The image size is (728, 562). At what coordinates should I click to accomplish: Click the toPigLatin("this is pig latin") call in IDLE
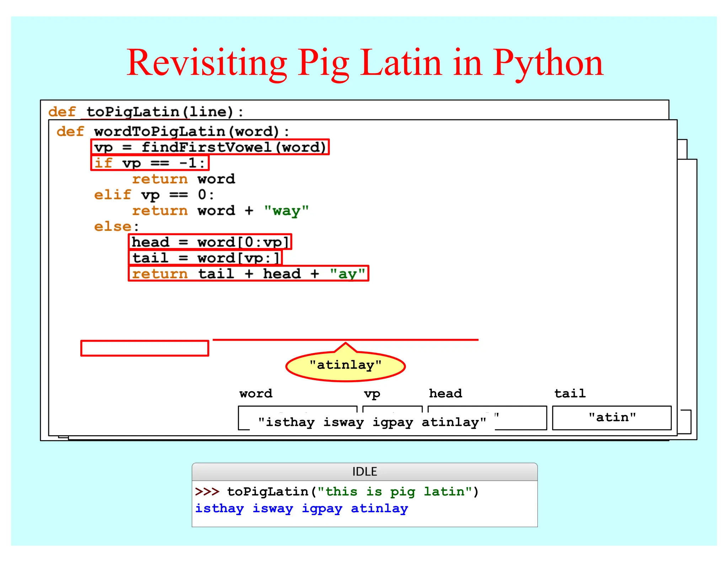(x=353, y=492)
